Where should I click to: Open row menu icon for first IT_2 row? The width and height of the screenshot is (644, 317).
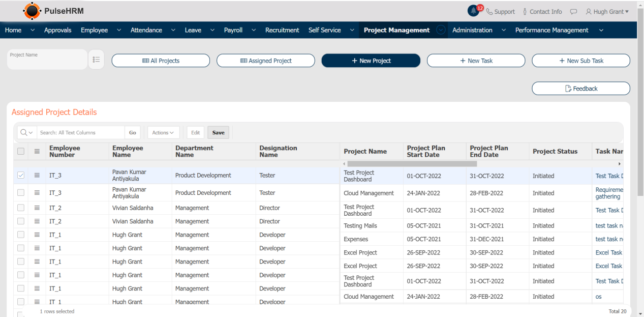tap(37, 208)
